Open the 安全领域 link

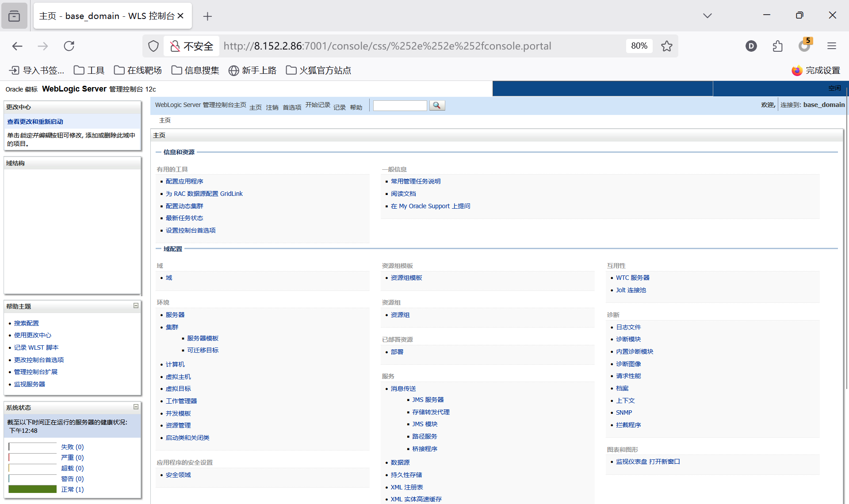(x=178, y=475)
